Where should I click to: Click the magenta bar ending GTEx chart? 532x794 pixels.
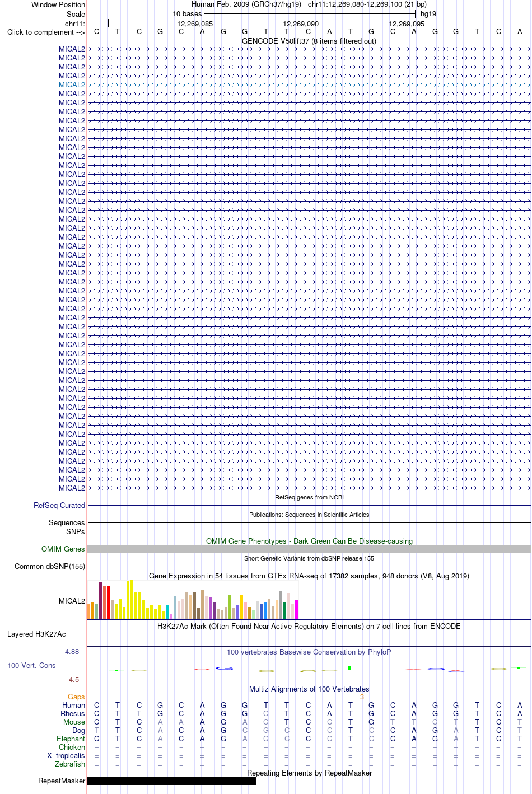297,609
